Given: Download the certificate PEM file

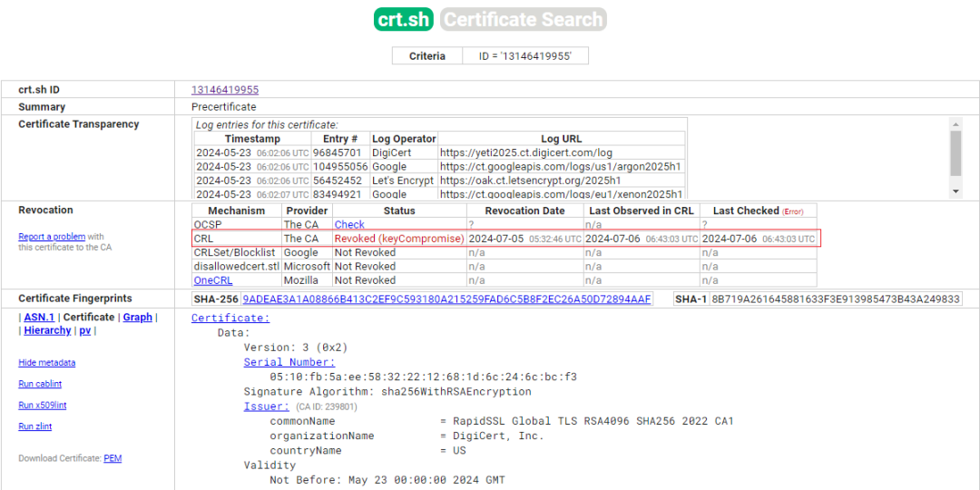Looking at the screenshot, I should point(113,458).
